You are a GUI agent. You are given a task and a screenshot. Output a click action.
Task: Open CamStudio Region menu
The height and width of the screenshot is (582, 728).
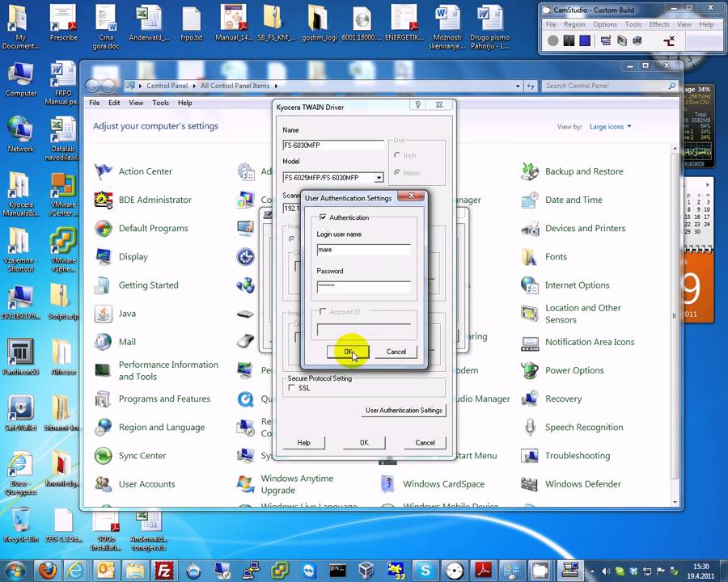pyautogui.click(x=574, y=24)
